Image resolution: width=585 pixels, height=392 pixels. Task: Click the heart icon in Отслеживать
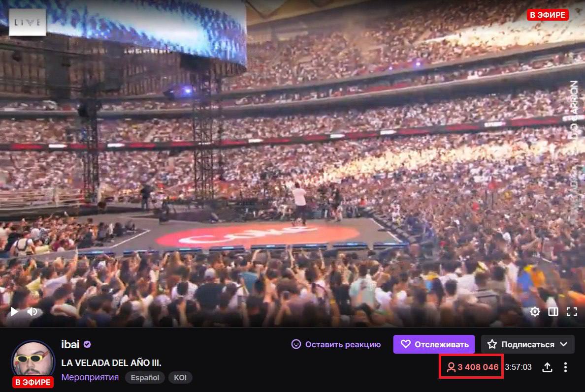coord(406,344)
